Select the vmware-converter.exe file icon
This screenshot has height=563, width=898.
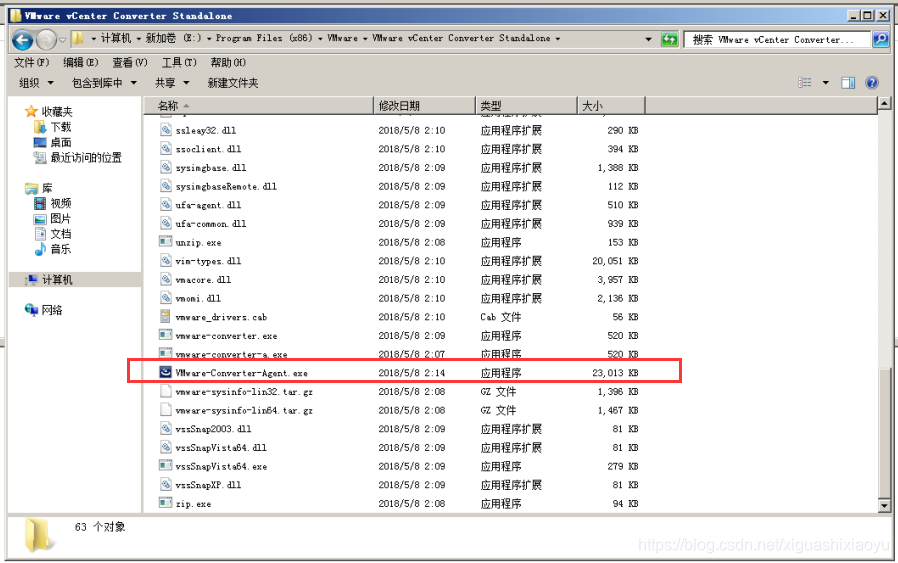[x=166, y=335]
